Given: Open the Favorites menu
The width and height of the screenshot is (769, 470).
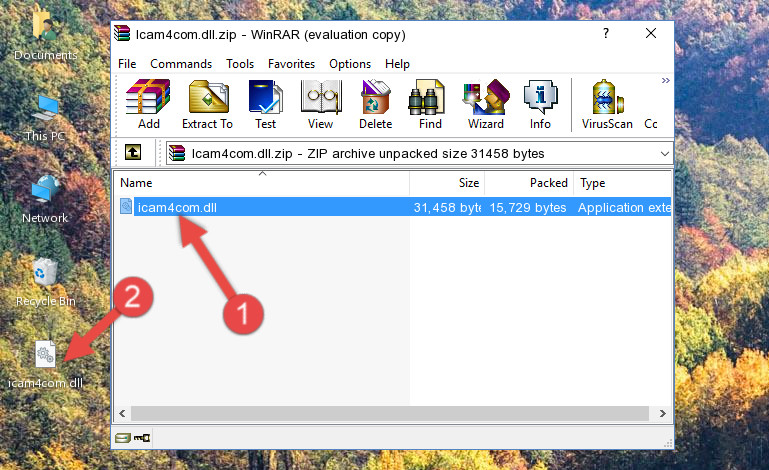Looking at the screenshot, I should (291, 64).
